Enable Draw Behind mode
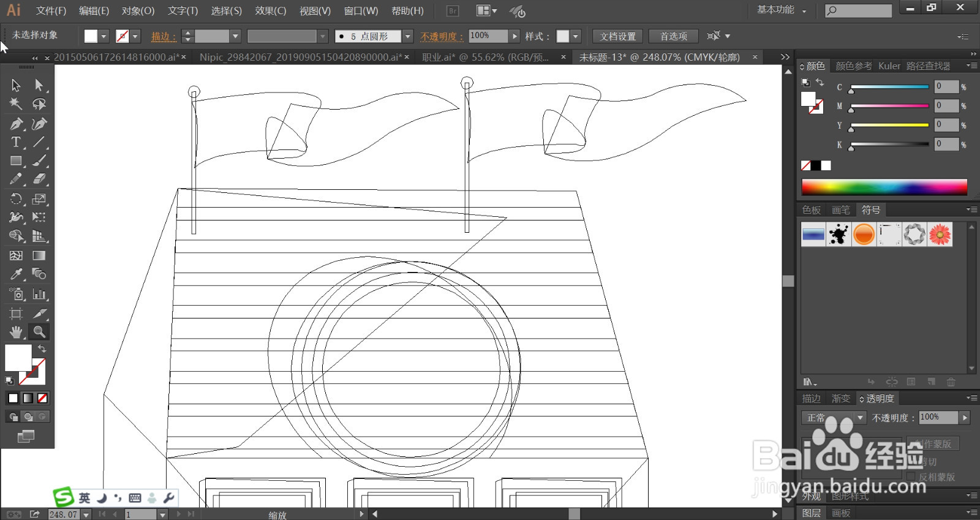The height and width of the screenshot is (520, 980). (x=28, y=417)
